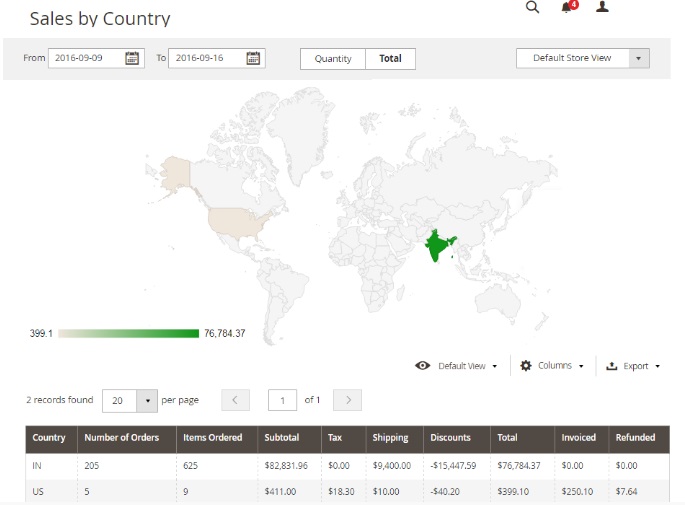Click the From date input field
685x505 pixels.
86,58
